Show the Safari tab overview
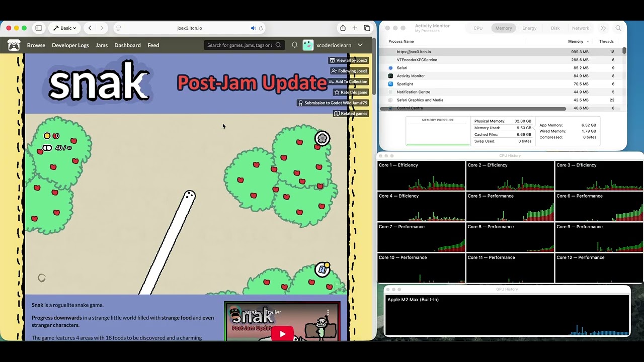 click(x=367, y=28)
